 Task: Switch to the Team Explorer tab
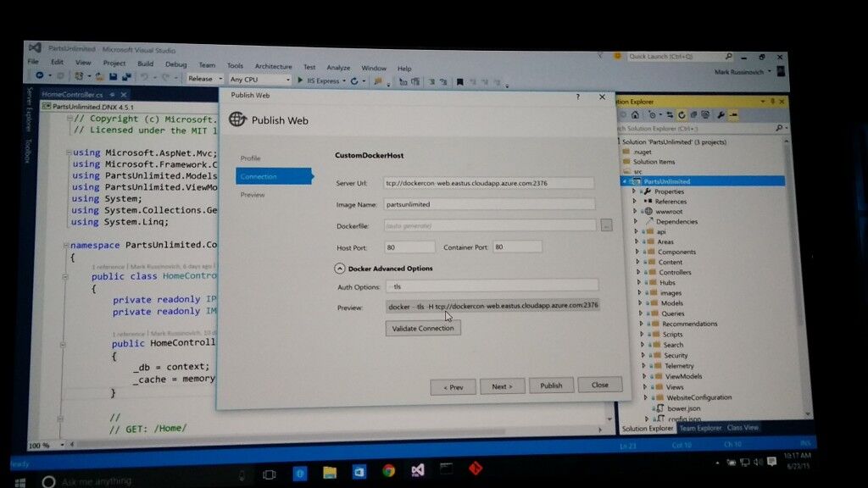point(700,428)
